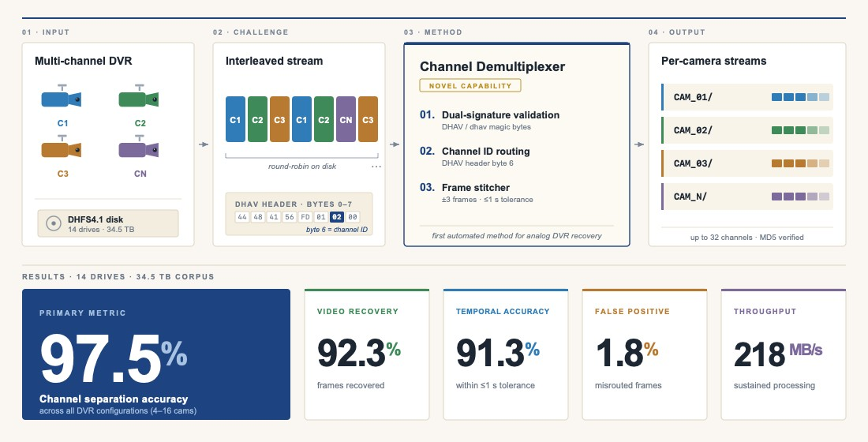Click the '04 · OUTPUT' section label
868x442 pixels.
[x=677, y=32]
